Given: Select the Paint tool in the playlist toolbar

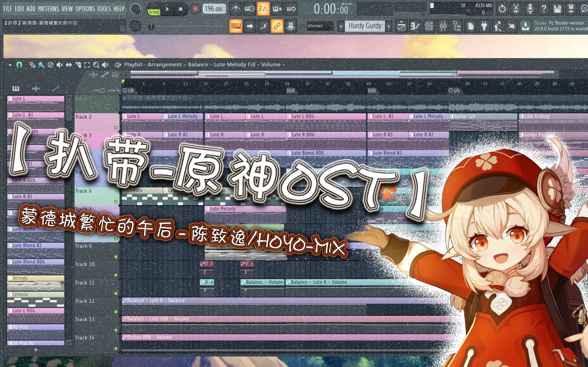Looking at the screenshot, I should 41,65.
